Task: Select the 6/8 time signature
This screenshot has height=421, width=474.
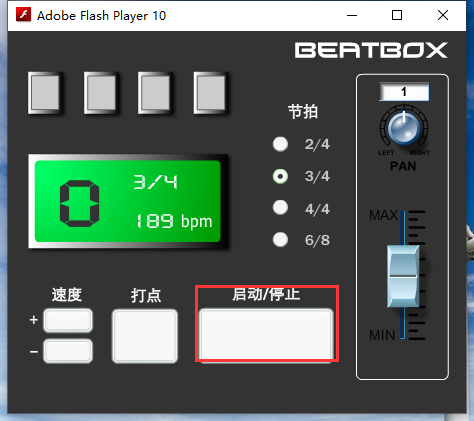Action: (x=280, y=239)
